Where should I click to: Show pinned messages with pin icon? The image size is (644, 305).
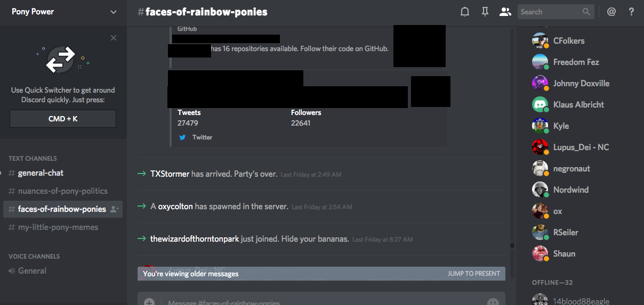pos(485,12)
